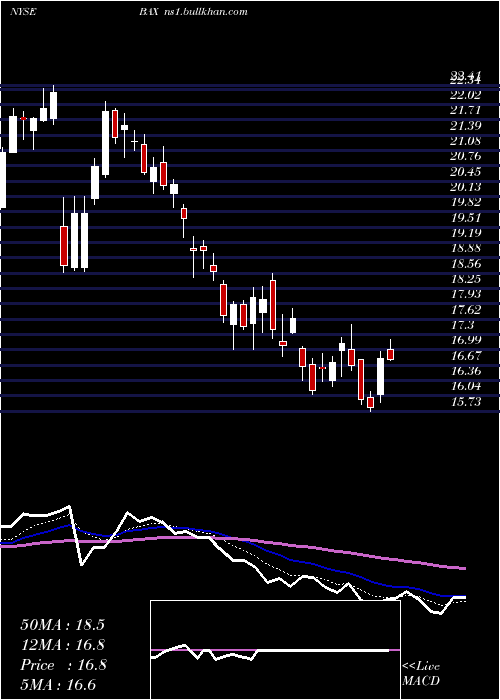This screenshot has width=500, height=700.
Task: Click the <<Live MACD label
Action: [x=421, y=673]
